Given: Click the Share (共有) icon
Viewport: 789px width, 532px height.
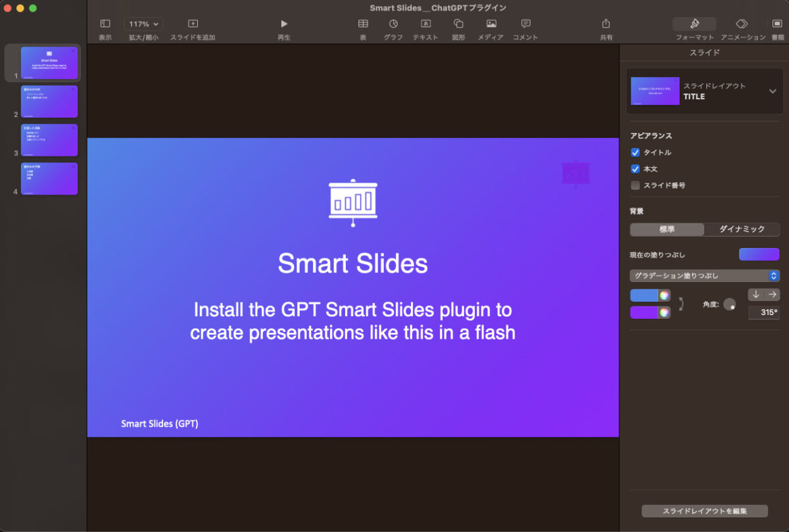Looking at the screenshot, I should (x=606, y=24).
